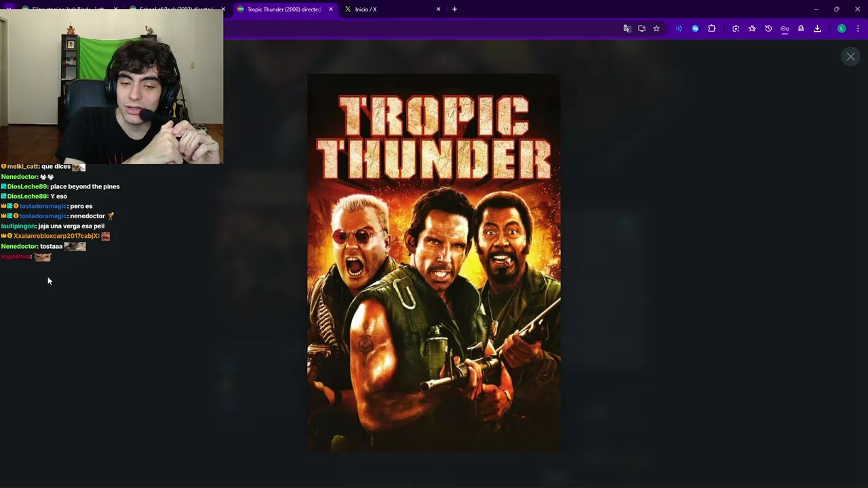868x488 pixels.
Task: Click the Tropic Thunder poster image
Action: click(x=434, y=263)
